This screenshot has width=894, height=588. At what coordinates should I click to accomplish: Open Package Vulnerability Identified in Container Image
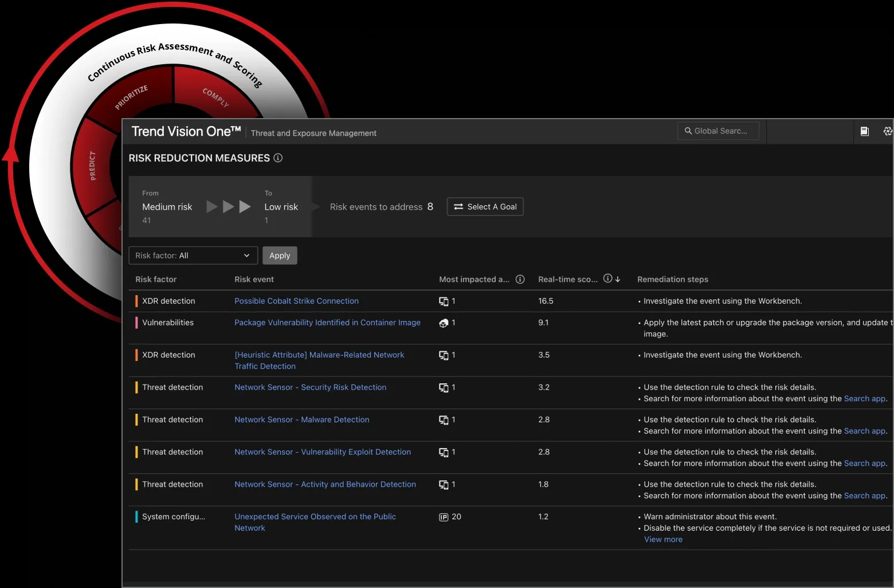(327, 323)
